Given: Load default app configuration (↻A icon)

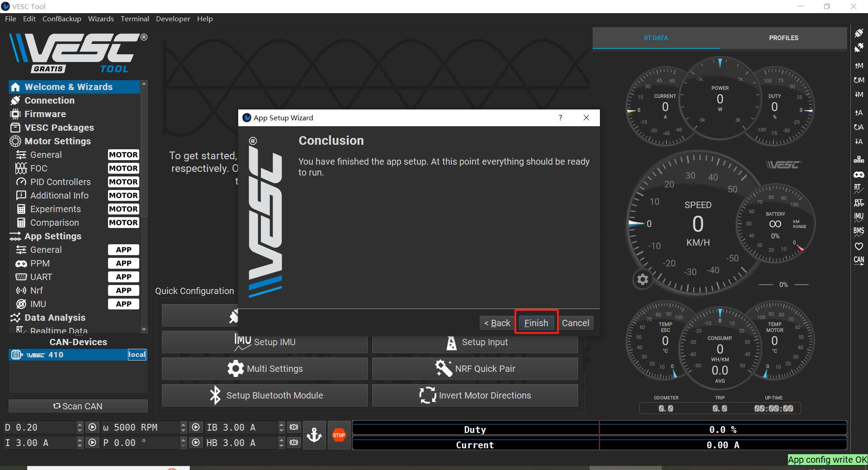Looking at the screenshot, I should pos(859,127).
